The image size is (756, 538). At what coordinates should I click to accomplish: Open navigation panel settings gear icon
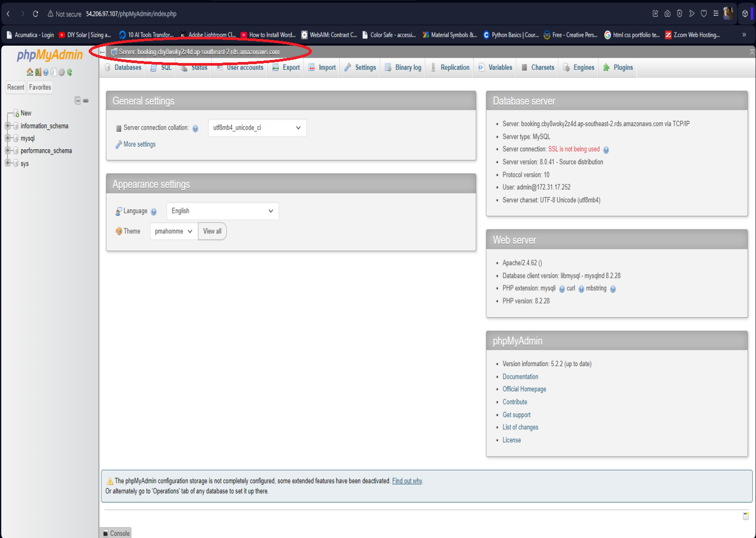coord(61,73)
